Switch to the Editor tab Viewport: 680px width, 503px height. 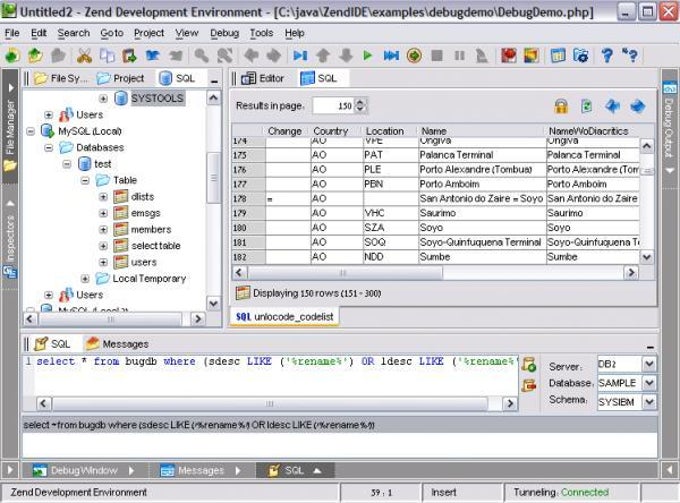coord(262,78)
